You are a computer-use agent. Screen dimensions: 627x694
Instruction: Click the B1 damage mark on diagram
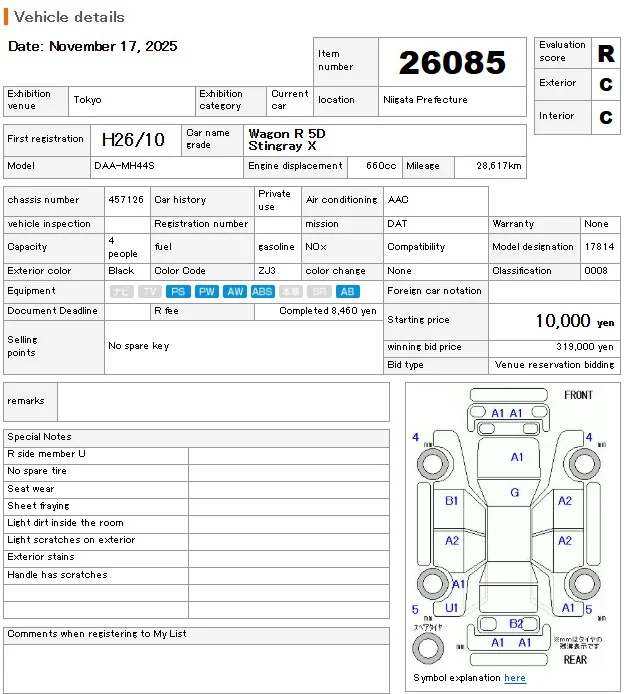(452, 501)
